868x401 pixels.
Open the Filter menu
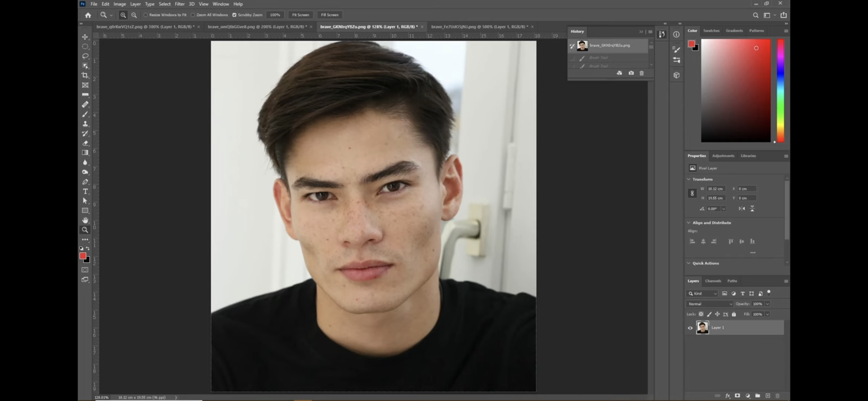[x=179, y=4]
